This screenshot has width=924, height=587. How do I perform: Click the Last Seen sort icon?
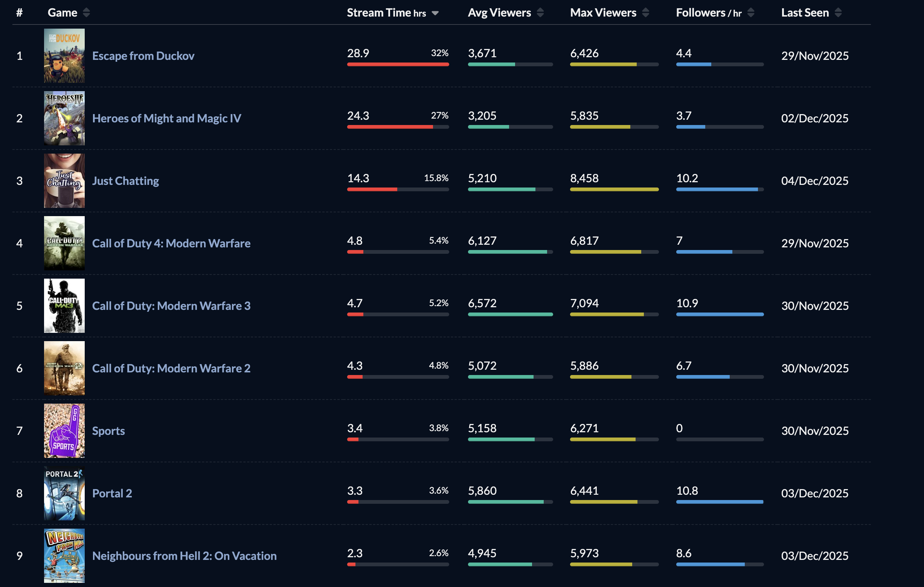click(838, 13)
